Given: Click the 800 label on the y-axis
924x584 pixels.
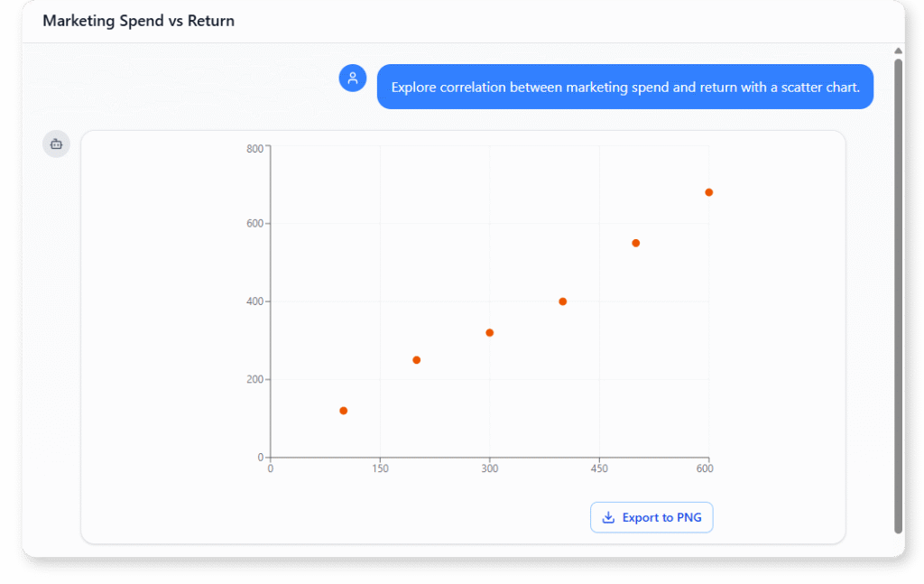Looking at the screenshot, I should (x=254, y=148).
